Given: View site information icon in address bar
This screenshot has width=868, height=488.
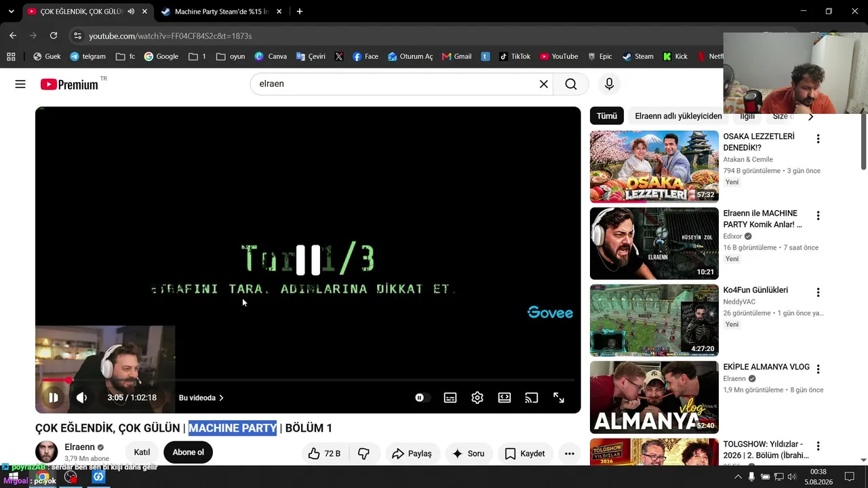Looking at the screenshot, I should tap(77, 35).
